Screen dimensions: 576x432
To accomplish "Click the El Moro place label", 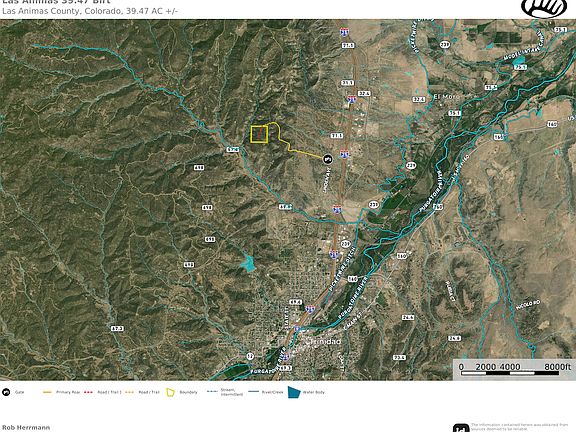I will pyautogui.click(x=447, y=97).
